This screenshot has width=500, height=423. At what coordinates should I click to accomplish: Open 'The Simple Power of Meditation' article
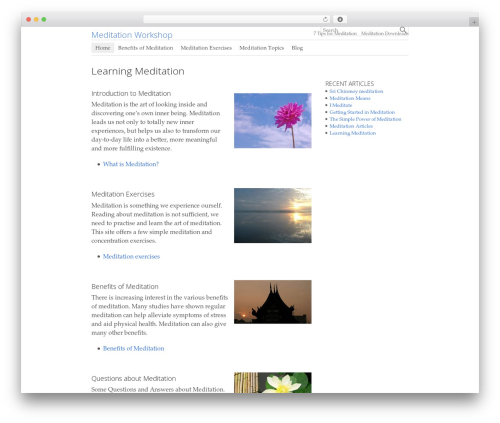[365, 119]
